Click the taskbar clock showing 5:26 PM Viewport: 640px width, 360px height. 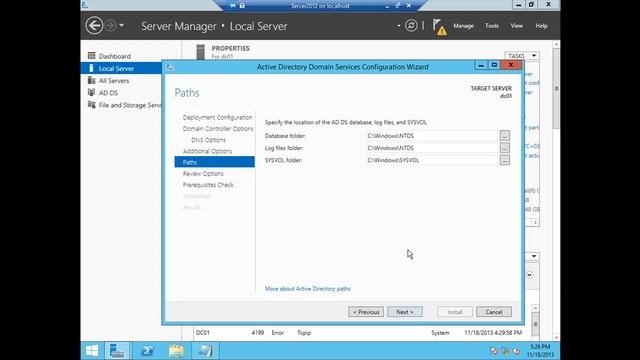click(540, 351)
